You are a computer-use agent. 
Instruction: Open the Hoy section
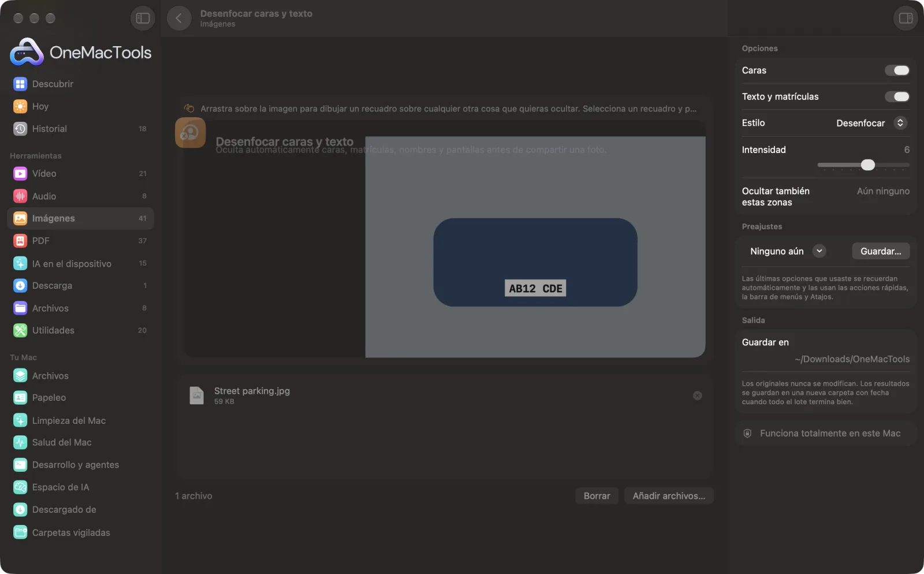pyautogui.click(x=80, y=106)
